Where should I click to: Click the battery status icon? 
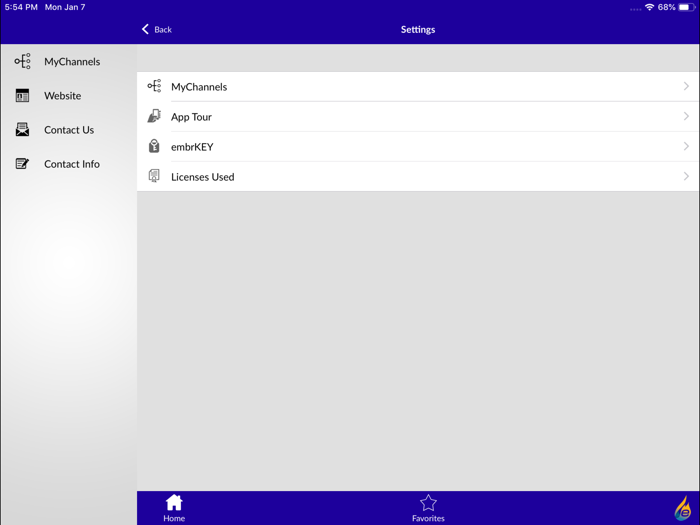(687, 7)
